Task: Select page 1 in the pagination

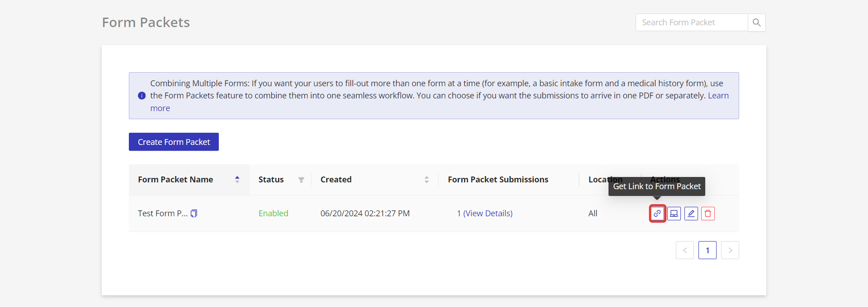Action: (x=707, y=250)
